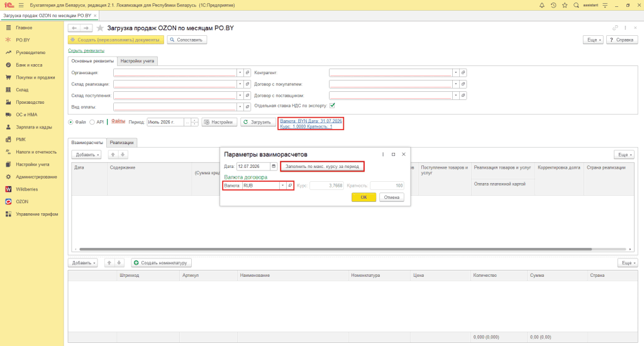
Task: Copy link icon at top of form
Action: pos(615,28)
